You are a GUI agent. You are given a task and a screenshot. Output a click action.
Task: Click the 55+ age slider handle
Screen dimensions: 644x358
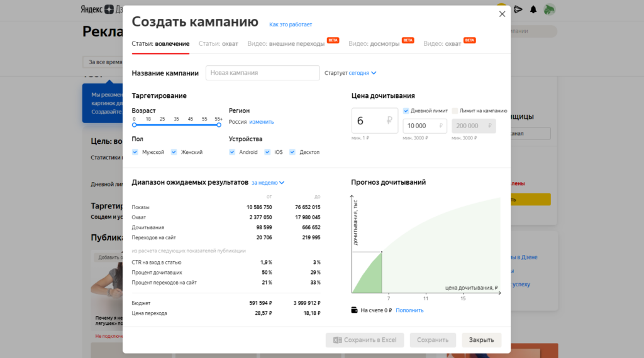219,125
